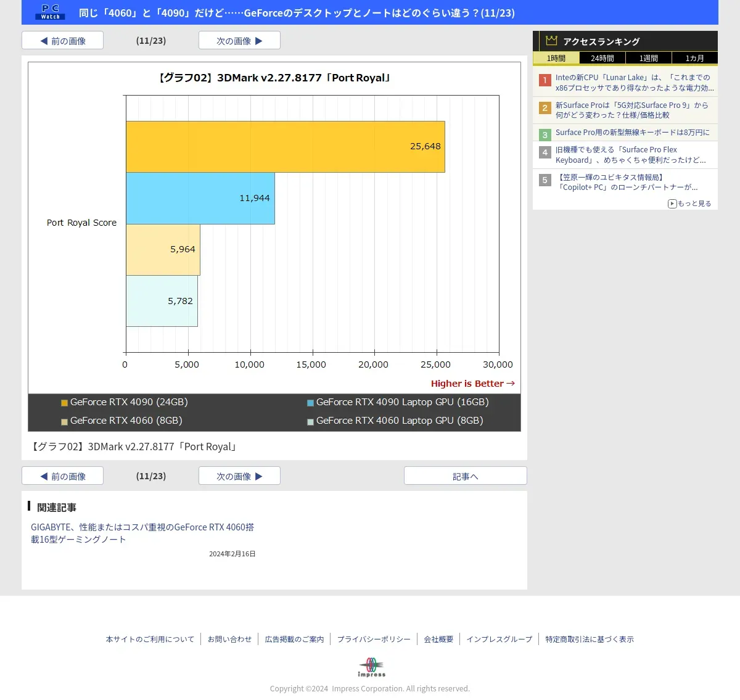Open the Impress logo in the footer

371,667
